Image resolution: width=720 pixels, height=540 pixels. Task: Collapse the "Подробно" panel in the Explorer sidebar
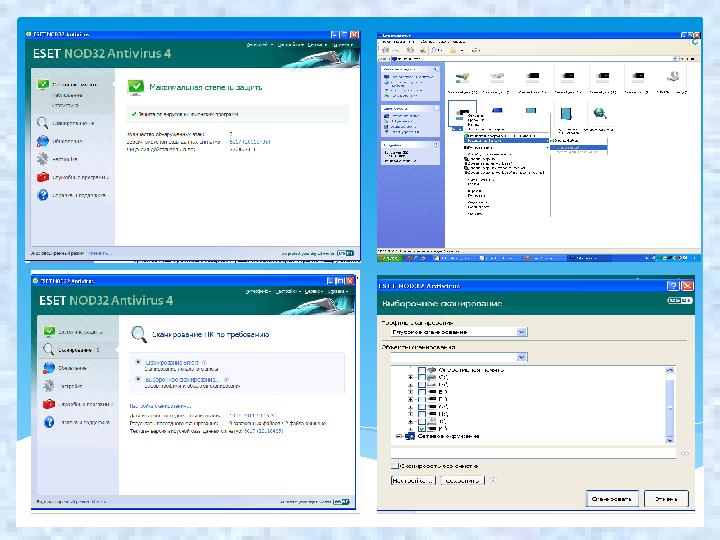(436, 144)
